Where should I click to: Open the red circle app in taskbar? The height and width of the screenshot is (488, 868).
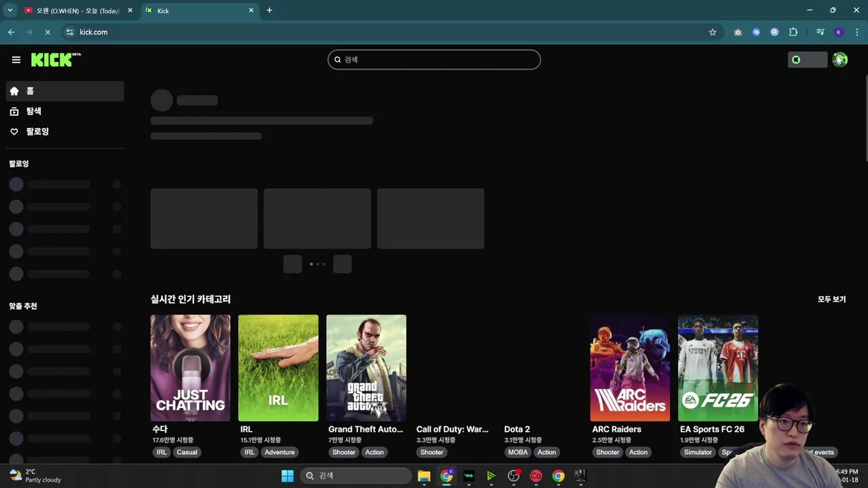536,476
